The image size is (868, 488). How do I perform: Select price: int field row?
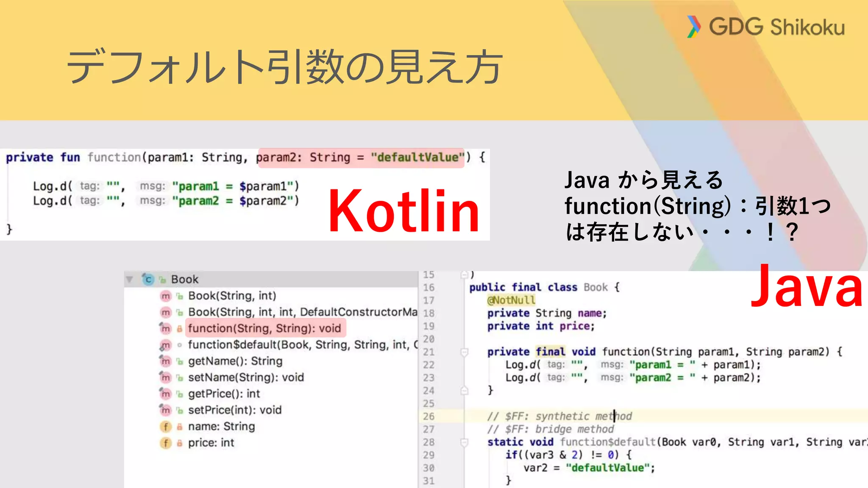click(271, 443)
